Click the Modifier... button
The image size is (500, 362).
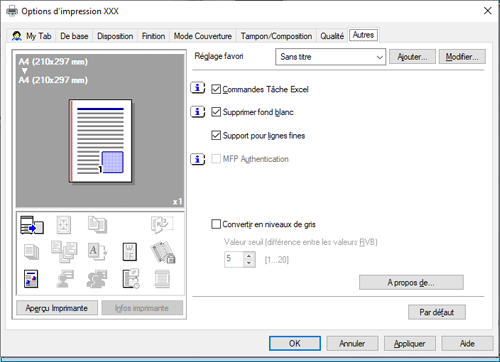click(x=462, y=57)
